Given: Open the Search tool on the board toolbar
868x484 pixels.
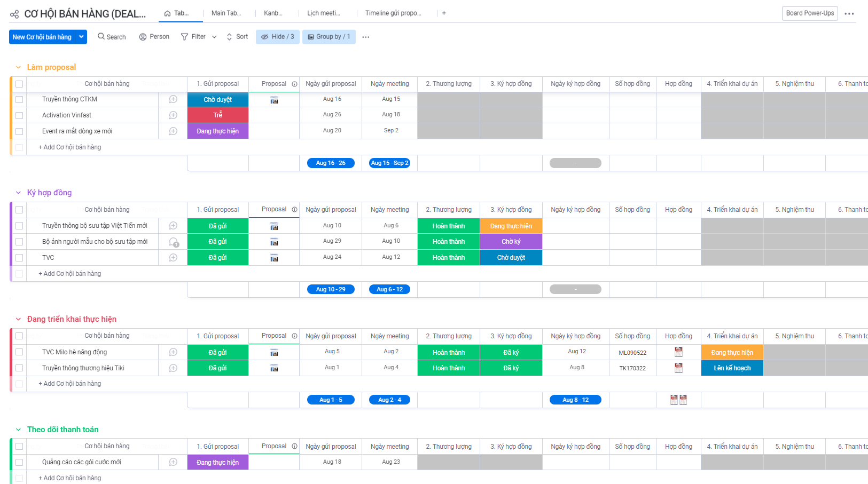Looking at the screenshot, I should coord(111,36).
